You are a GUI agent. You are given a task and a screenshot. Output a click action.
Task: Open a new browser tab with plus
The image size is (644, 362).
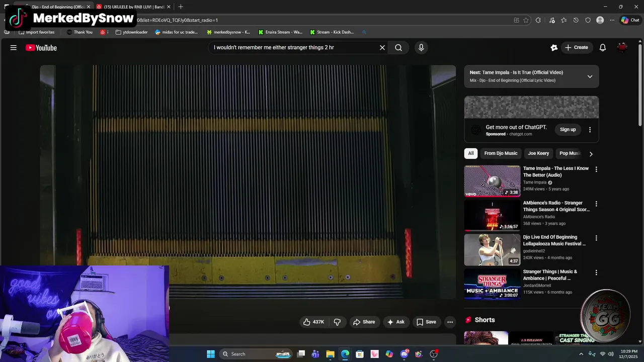(181, 7)
